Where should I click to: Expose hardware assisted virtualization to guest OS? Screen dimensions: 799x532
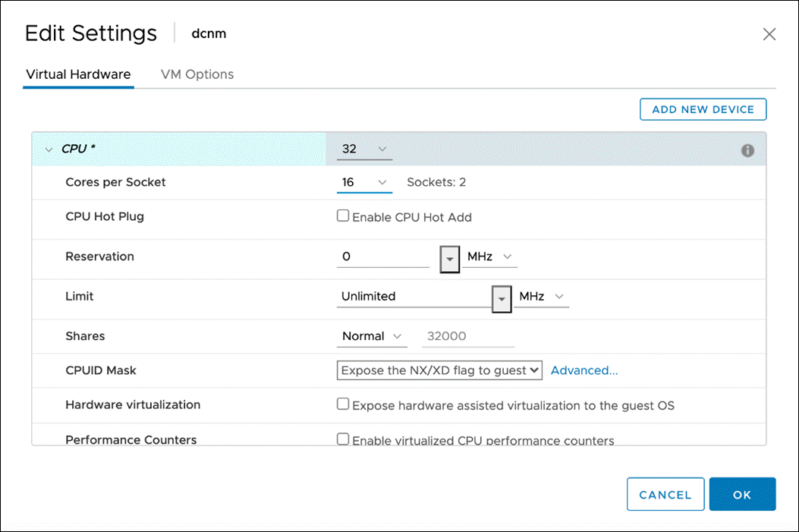click(343, 403)
